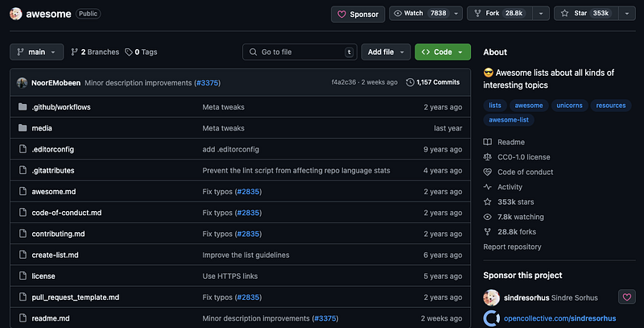Click the Go to file search field

(x=299, y=52)
